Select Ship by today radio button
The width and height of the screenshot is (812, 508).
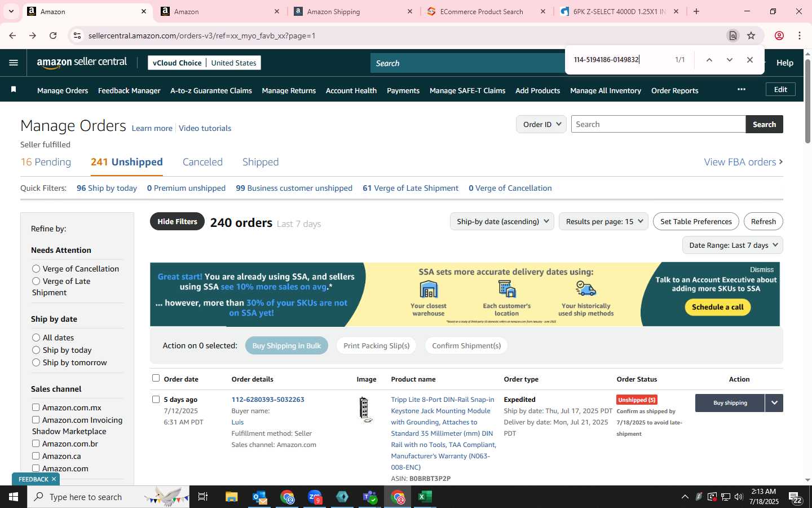pos(36,350)
